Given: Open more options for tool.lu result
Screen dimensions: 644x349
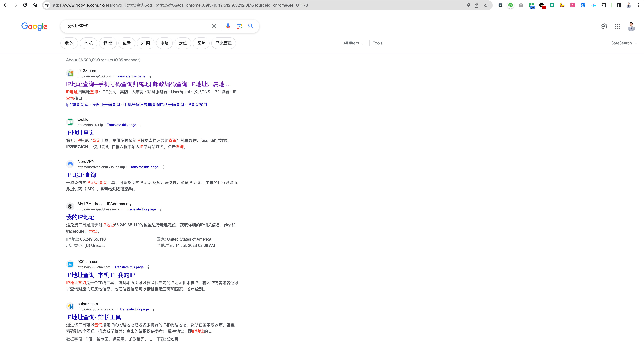Looking at the screenshot, I should click(x=141, y=125).
